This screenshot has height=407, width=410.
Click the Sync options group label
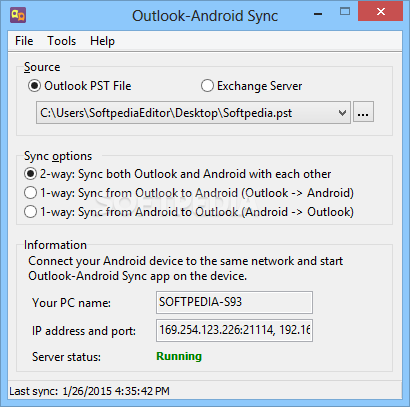pos(58,156)
